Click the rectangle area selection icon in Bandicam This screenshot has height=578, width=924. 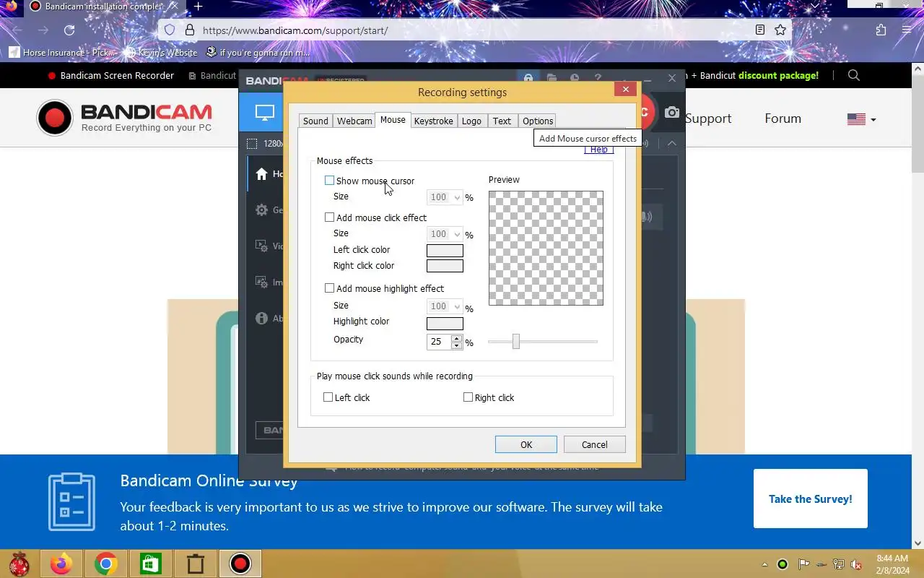point(252,143)
